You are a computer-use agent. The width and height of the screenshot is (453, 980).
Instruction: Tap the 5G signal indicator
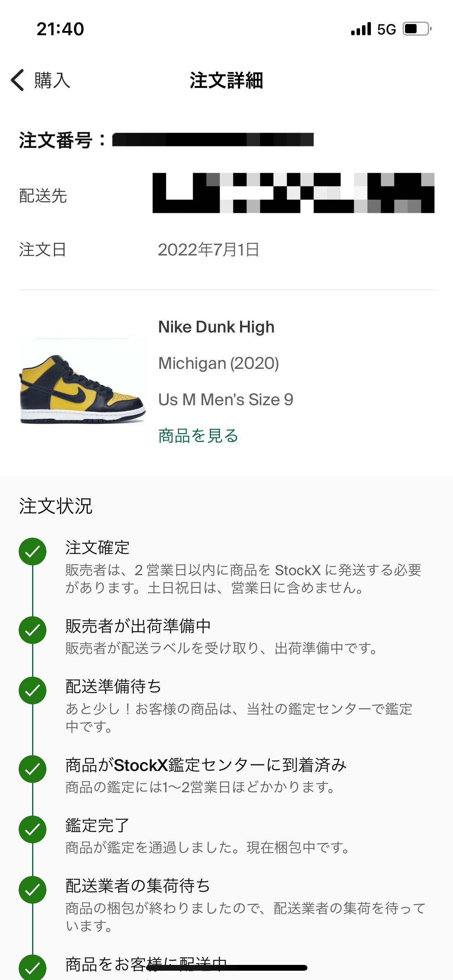(x=386, y=29)
